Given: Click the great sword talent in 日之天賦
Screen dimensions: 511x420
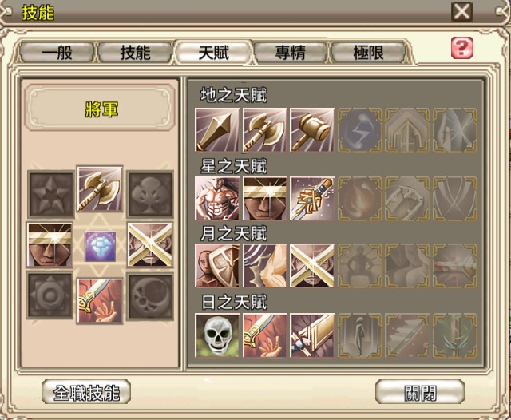Looking at the screenshot, I should point(312,335).
